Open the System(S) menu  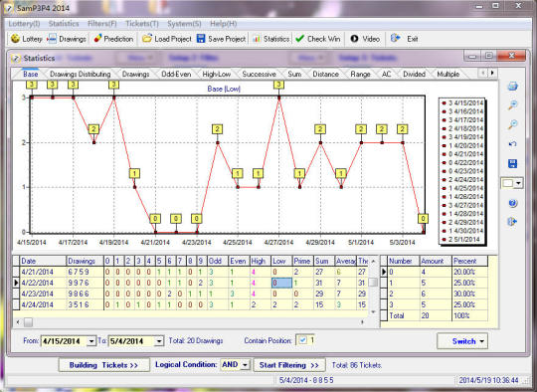coord(184,24)
